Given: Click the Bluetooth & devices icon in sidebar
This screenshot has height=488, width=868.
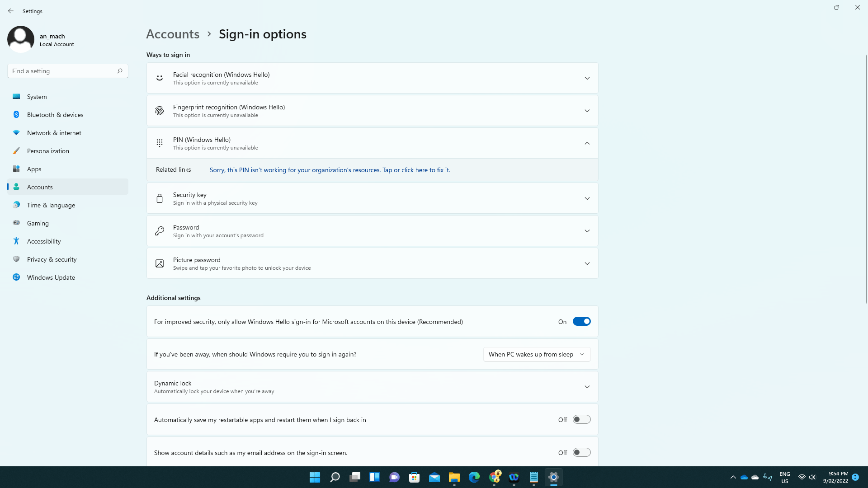Looking at the screenshot, I should (16, 114).
